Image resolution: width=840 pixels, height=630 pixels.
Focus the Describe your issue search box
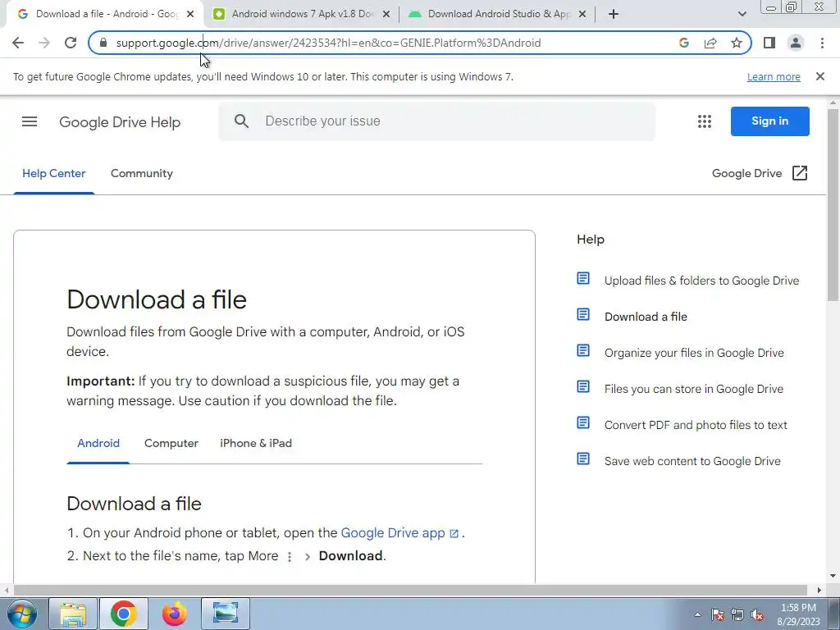click(436, 121)
